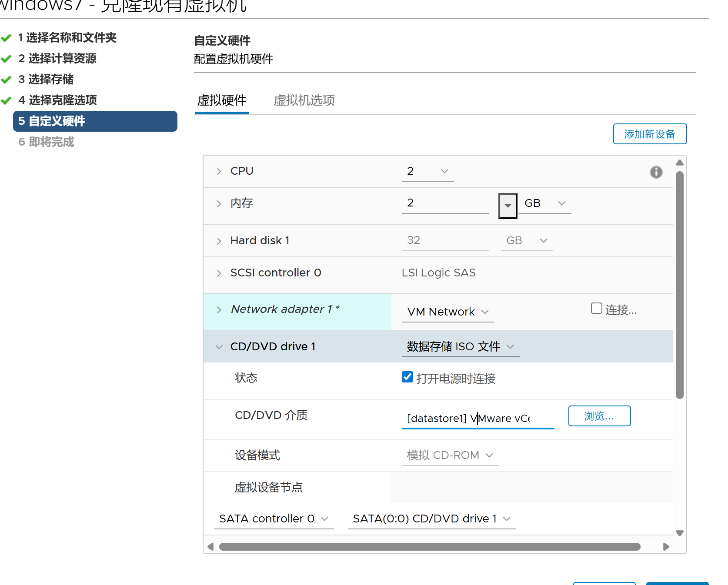This screenshot has height=585, width=728.
Task: Click the CPU info icon
Action: pyautogui.click(x=656, y=172)
